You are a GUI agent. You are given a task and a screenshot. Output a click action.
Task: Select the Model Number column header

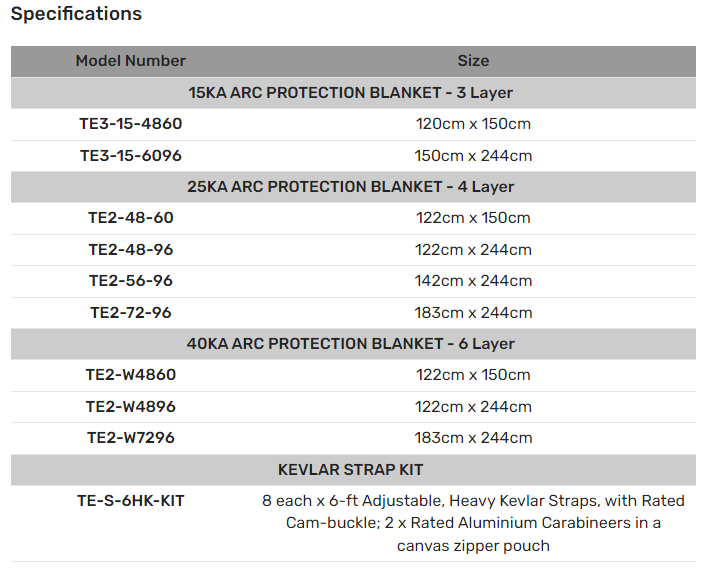[131, 61]
